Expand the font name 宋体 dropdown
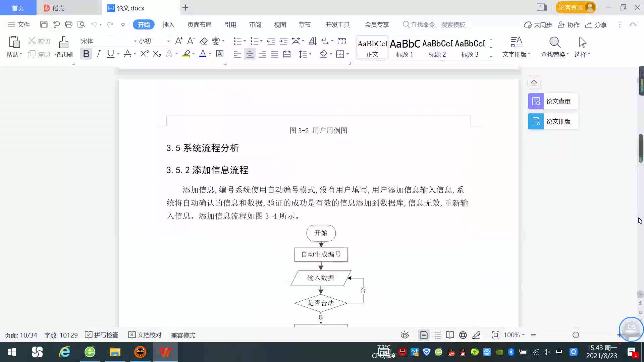644x362 pixels. pyautogui.click(x=135, y=41)
